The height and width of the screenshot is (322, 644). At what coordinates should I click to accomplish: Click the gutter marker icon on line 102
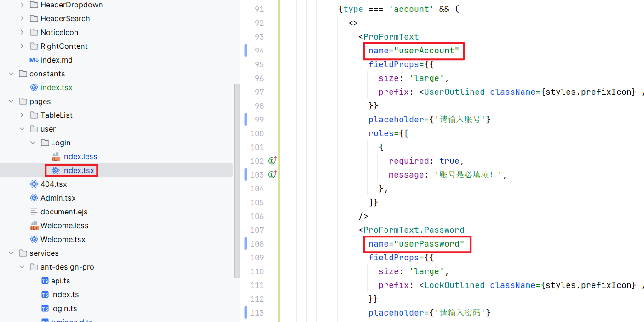tap(272, 161)
